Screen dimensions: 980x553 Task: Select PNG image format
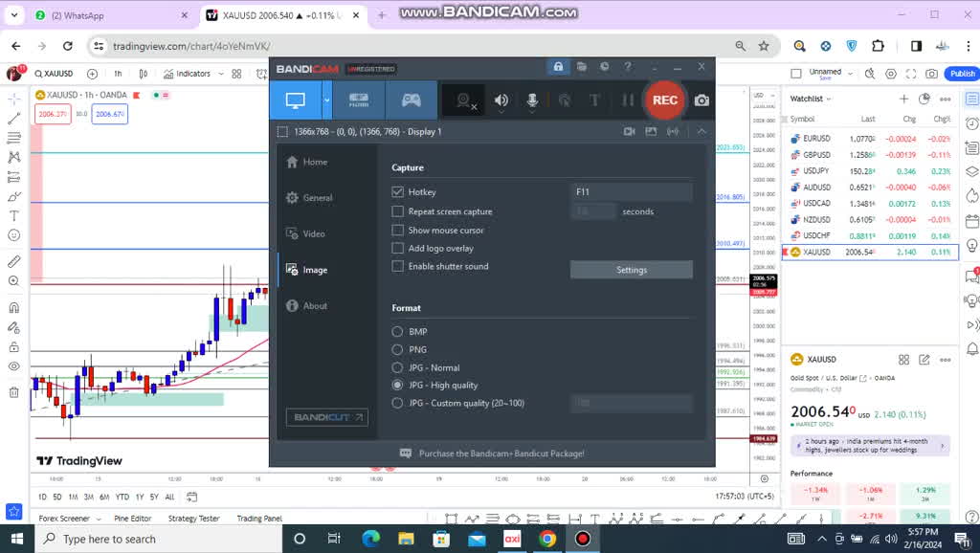[397, 349]
